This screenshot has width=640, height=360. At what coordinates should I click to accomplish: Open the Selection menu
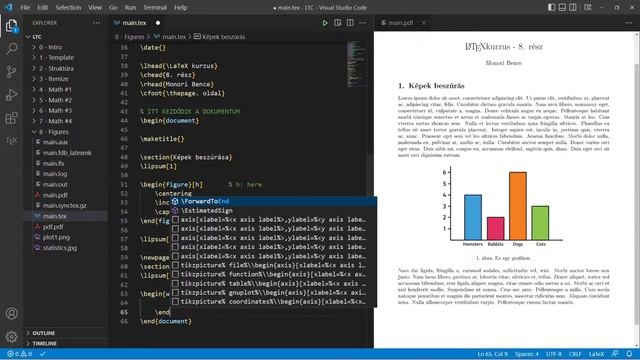tap(68, 7)
